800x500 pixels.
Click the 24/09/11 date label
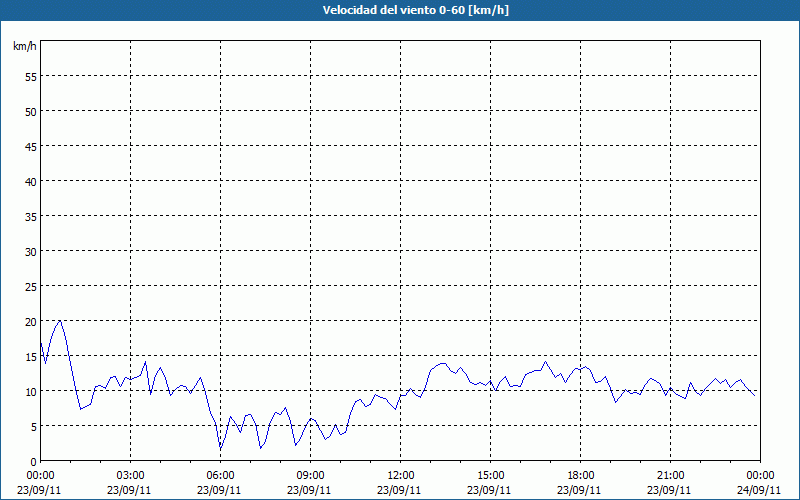pos(759,490)
